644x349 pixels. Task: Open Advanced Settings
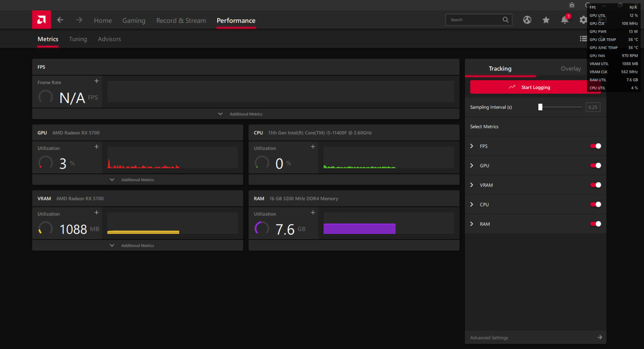tap(535, 338)
